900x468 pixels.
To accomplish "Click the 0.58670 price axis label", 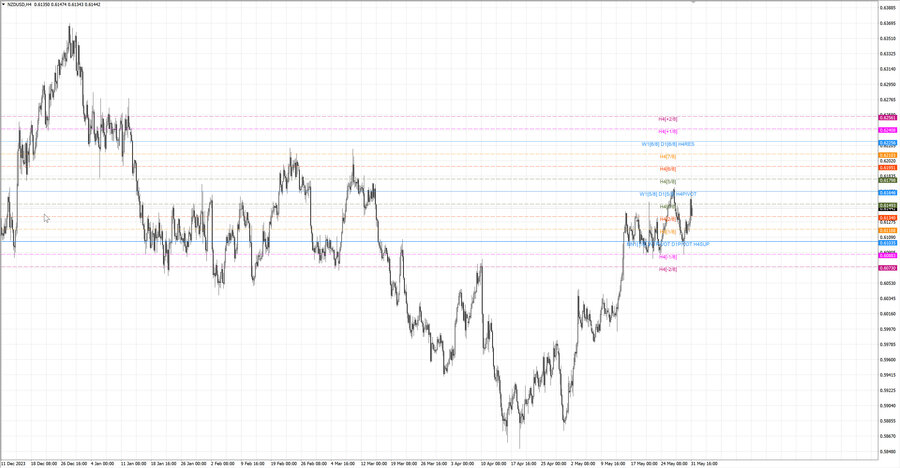I will (x=888, y=436).
